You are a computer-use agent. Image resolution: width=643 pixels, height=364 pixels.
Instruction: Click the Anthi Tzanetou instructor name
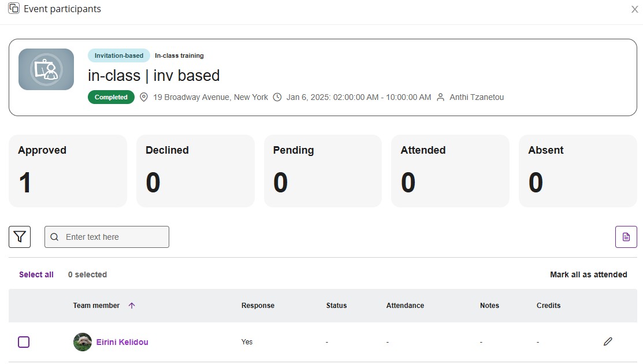477,97
